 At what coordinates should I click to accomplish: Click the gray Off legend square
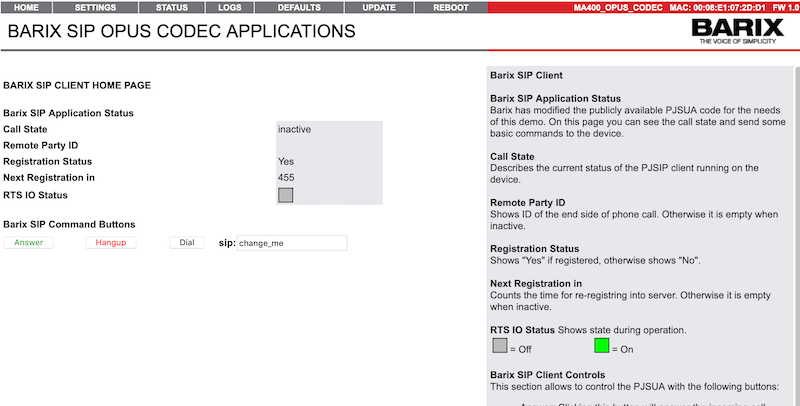click(500, 345)
